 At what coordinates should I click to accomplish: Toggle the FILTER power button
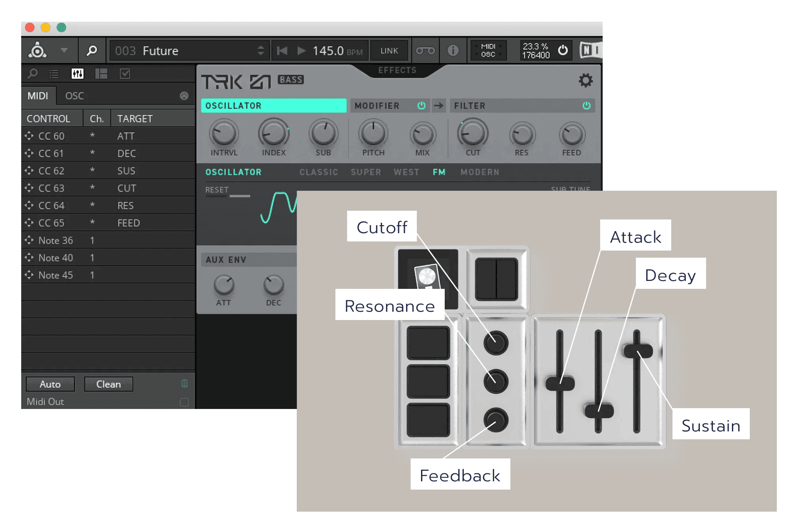[x=586, y=106]
